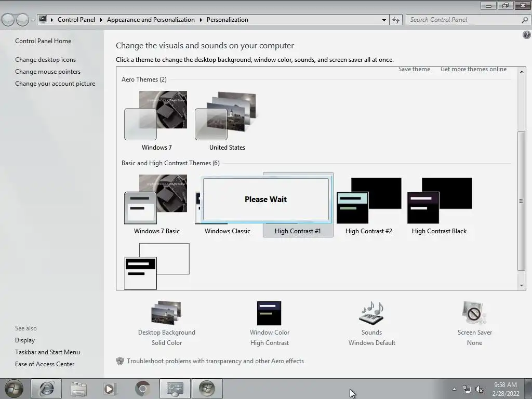
Task: Open Ease of Access Center link
Action: [45, 364]
